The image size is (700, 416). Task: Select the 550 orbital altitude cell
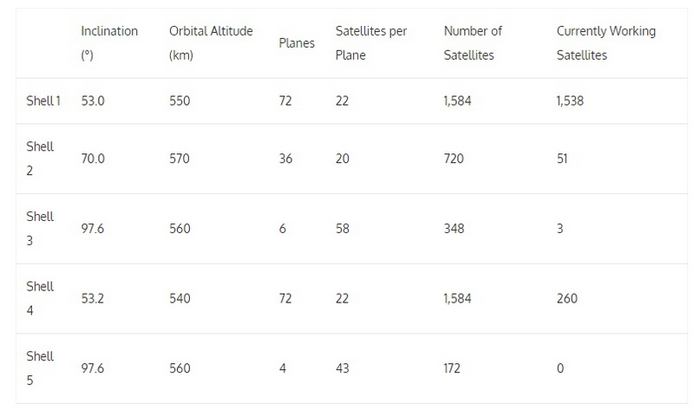[180, 102]
